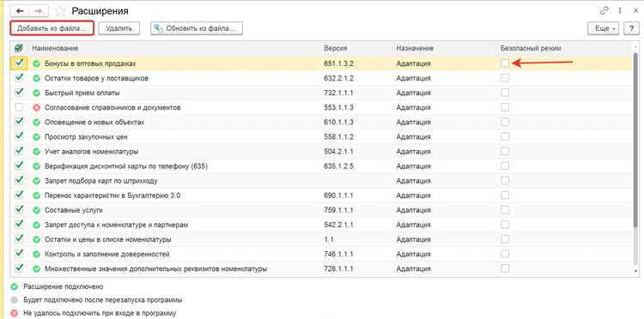Click green status icon for Оповещение о новых объектах
The width and height of the screenshot is (644, 319).
[x=37, y=122]
